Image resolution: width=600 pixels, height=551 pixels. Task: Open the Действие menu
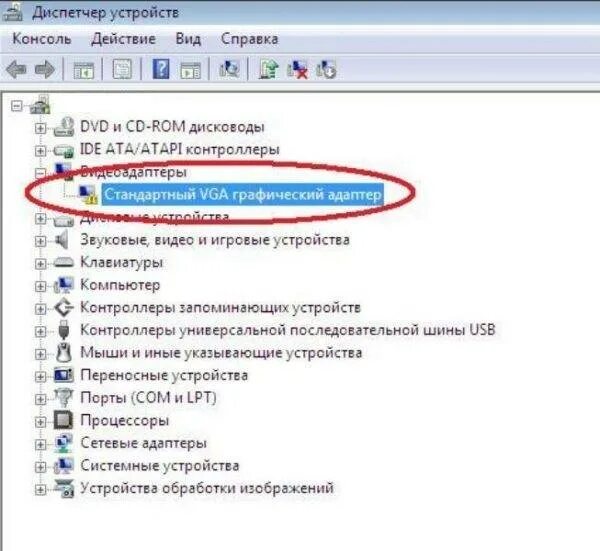coord(123,39)
